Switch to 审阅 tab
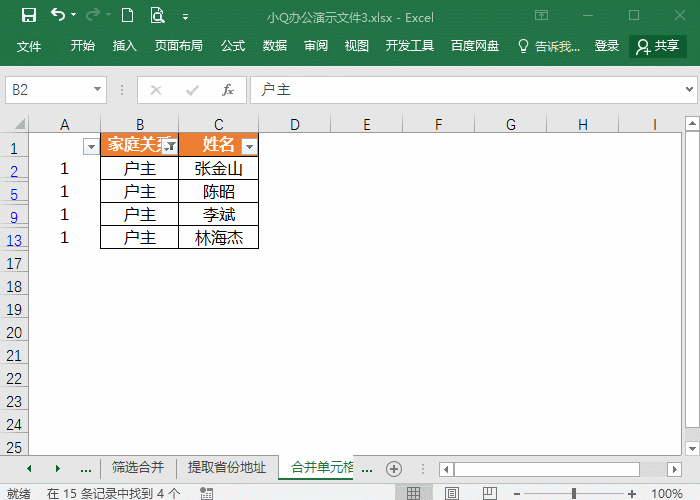The width and height of the screenshot is (700, 500). (x=316, y=46)
